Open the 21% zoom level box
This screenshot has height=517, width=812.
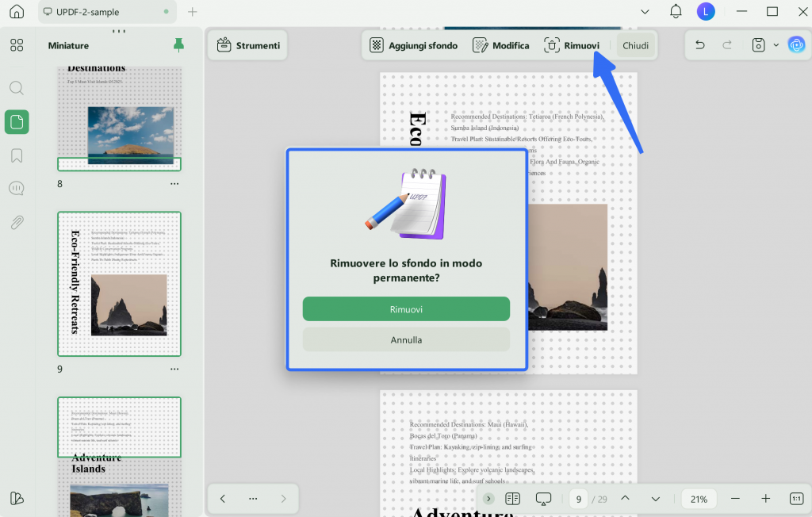pos(699,499)
